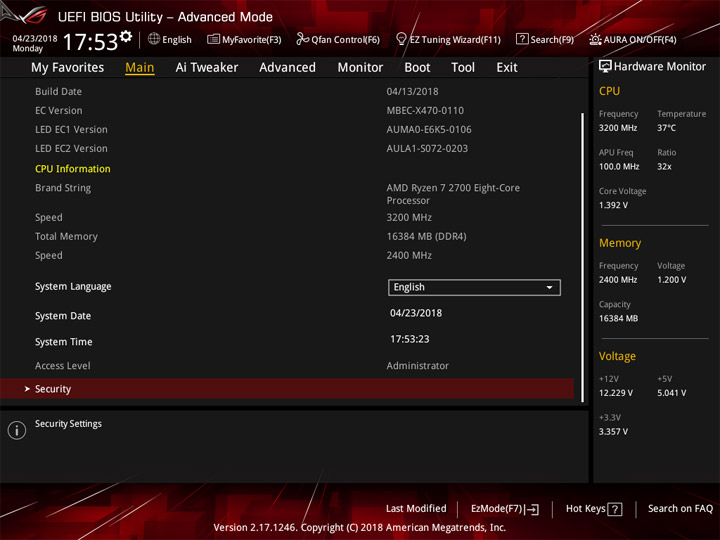Click the main panel vertical scrollbar

tap(583, 257)
